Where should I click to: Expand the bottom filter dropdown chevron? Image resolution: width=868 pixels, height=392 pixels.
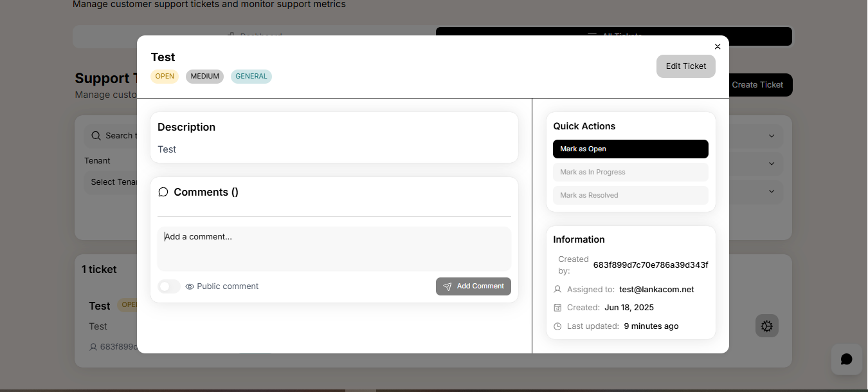[772, 191]
